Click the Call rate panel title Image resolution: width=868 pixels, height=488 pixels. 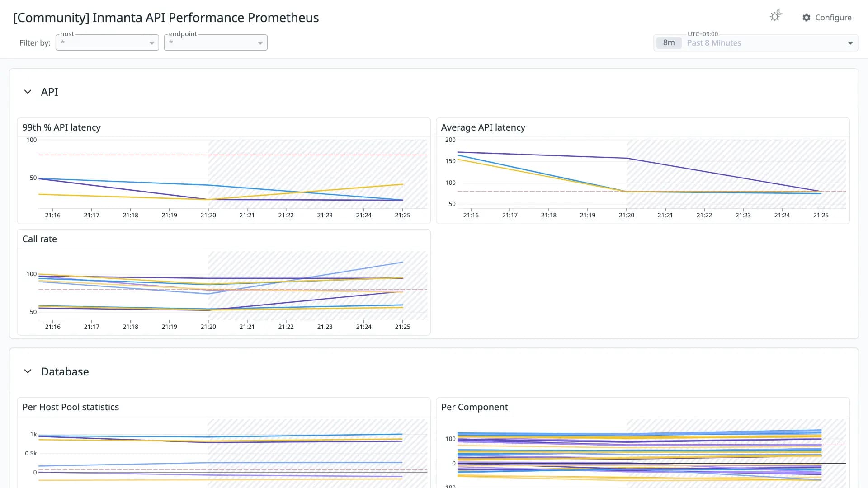(39, 239)
